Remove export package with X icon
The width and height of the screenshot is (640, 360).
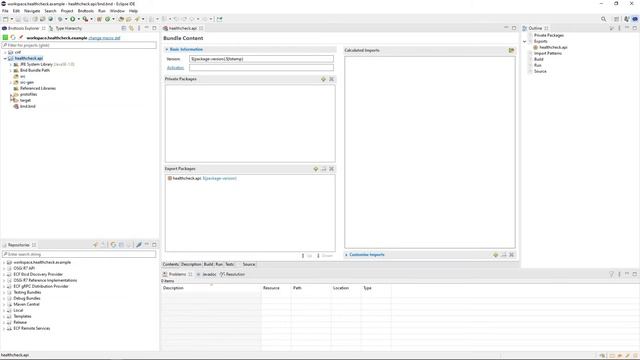(331, 169)
